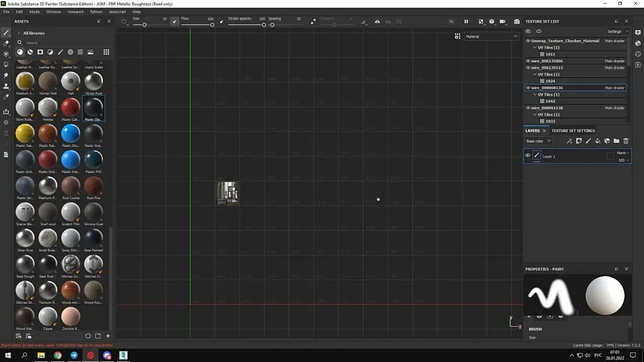Toggle visibility of wire_008008136 texture set

click(528, 88)
